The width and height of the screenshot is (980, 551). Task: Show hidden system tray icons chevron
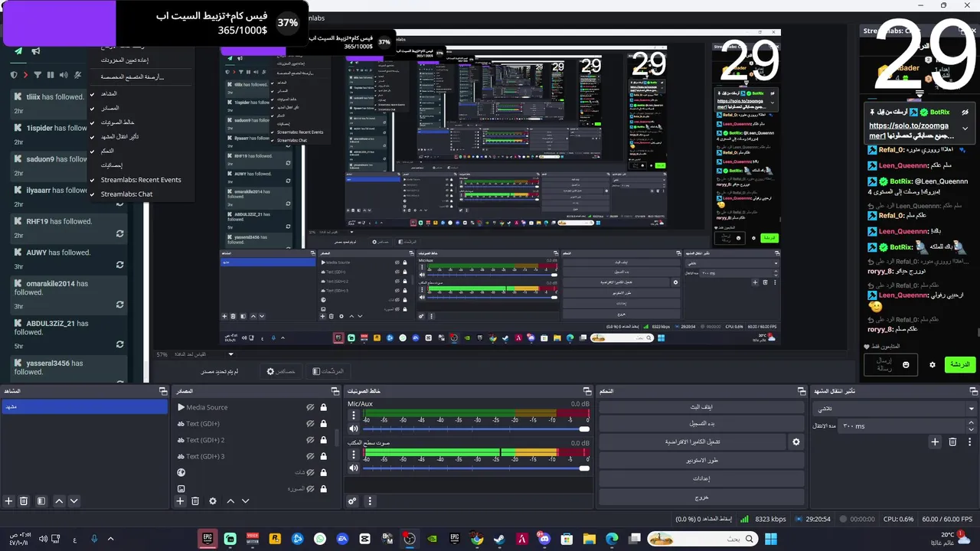point(110,539)
